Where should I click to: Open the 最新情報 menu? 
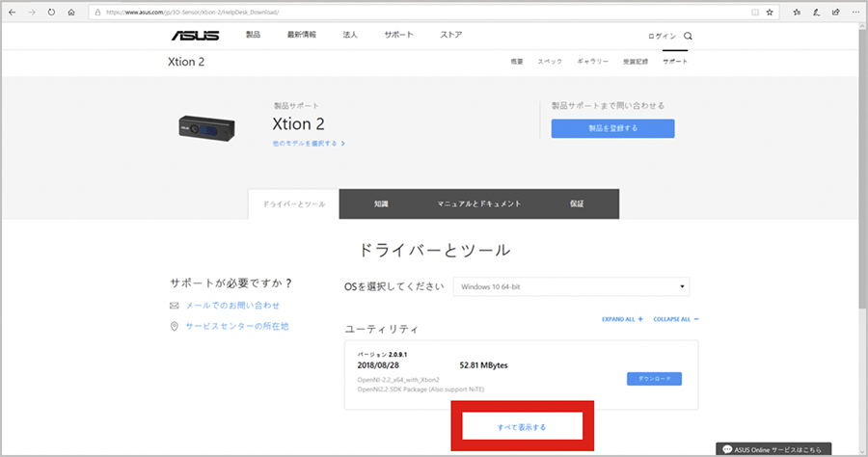coord(302,35)
